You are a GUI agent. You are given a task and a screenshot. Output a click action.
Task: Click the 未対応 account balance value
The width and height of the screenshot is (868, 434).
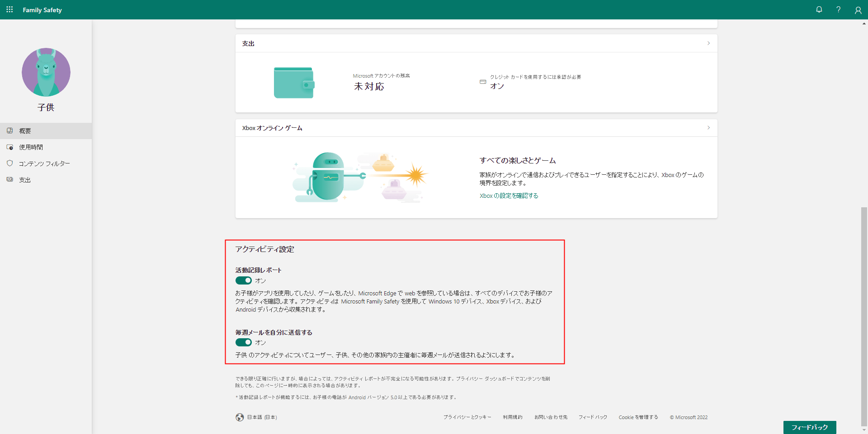point(369,86)
